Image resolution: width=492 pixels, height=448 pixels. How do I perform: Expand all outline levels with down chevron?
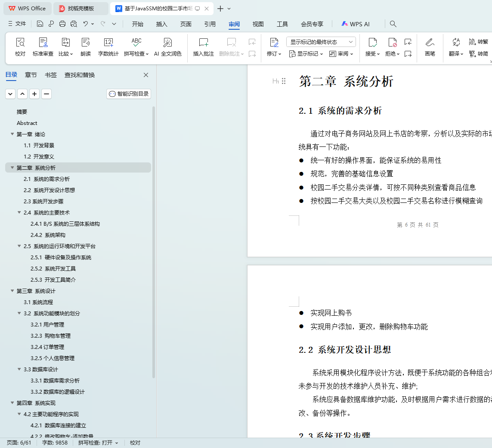pos(10,94)
